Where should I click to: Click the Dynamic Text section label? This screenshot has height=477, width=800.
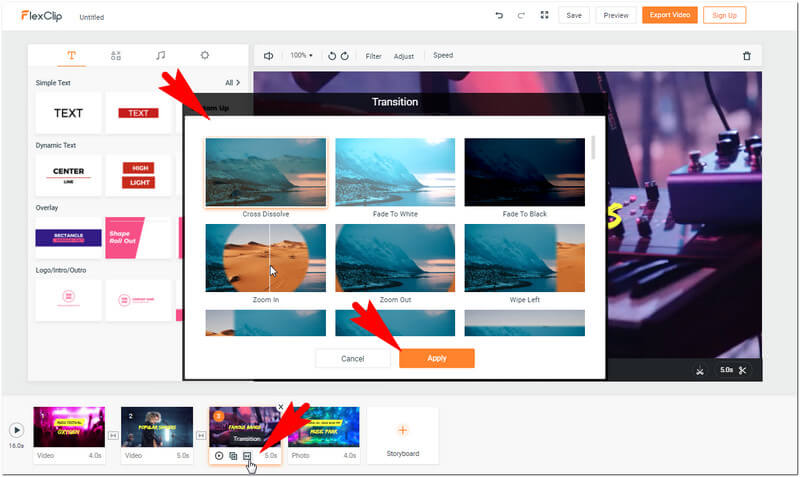(56, 145)
